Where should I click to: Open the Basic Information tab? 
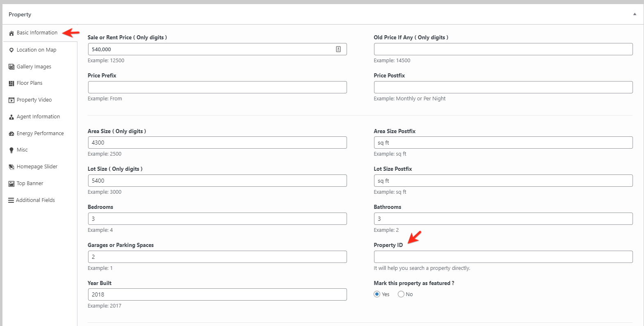(x=40, y=33)
